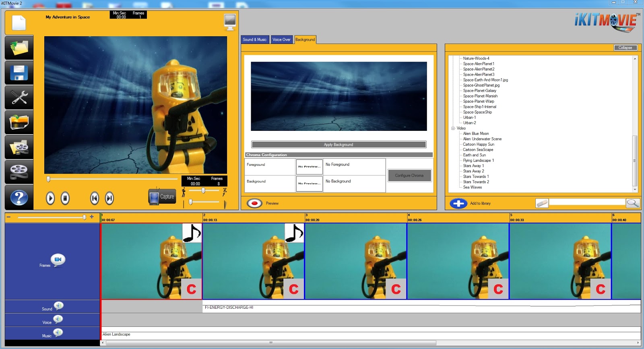Image resolution: width=644 pixels, height=349 pixels.
Task: Click the monitor icon above the preview
Action: pos(230,22)
